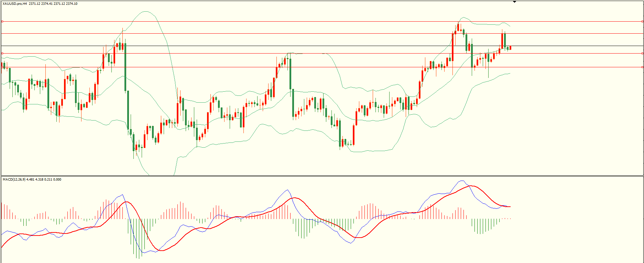Image resolution: width=644 pixels, height=263 pixels.
Task: Select upper Bollinger band at its highest peak
Action: click(x=146, y=11)
